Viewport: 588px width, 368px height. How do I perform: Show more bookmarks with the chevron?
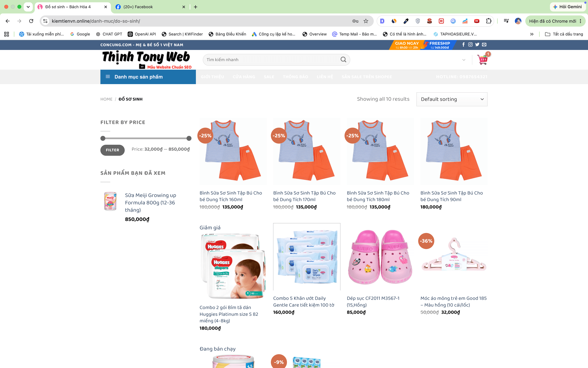tap(532, 34)
